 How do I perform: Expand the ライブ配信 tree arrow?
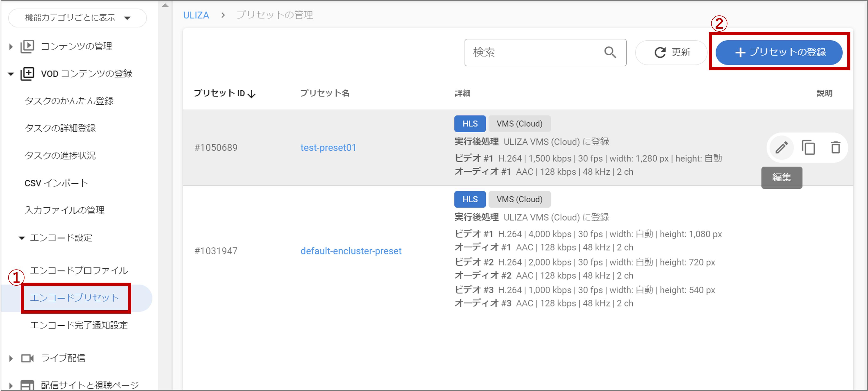point(11,358)
